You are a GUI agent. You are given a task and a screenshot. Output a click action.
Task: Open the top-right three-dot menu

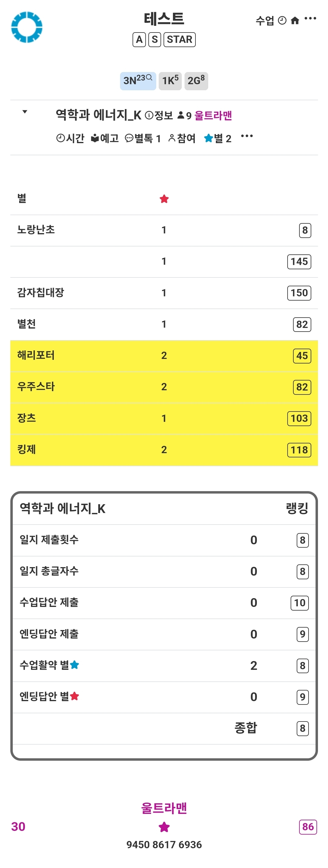(x=310, y=19)
